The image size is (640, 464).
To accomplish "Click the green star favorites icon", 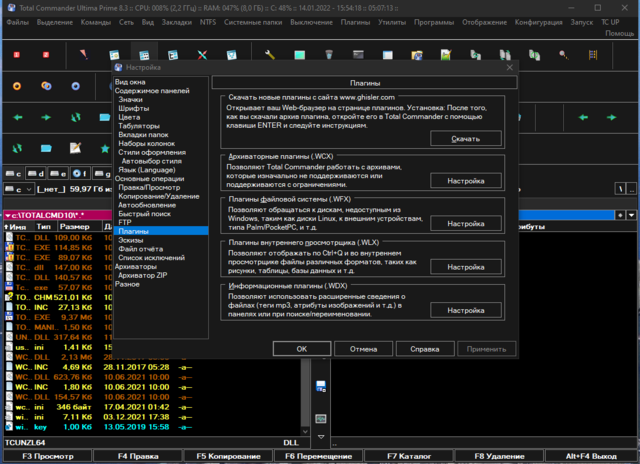I will pyautogui.click(x=105, y=149).
